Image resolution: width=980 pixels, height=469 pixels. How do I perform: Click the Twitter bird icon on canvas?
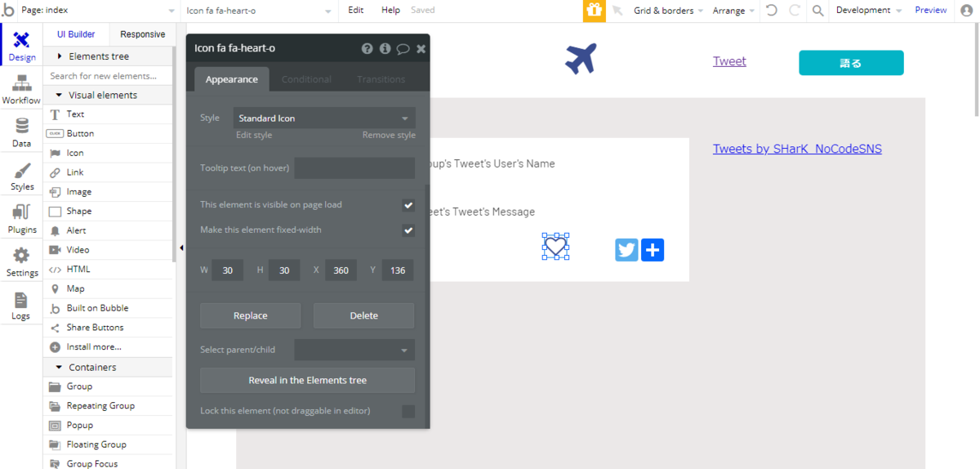pyautogui.click(x=626, y=250)
